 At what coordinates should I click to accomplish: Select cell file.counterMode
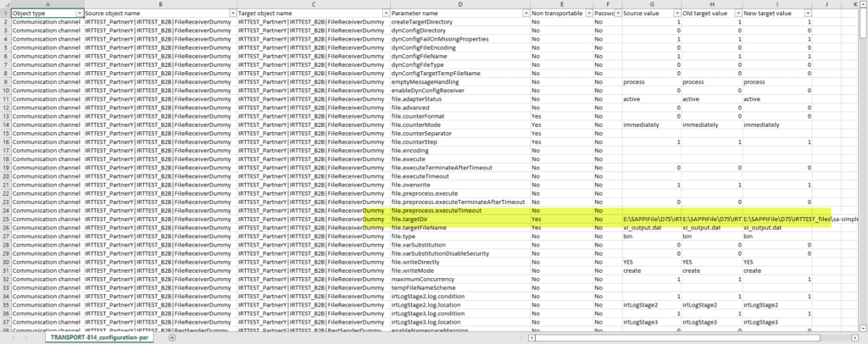[x=460, y=125]
